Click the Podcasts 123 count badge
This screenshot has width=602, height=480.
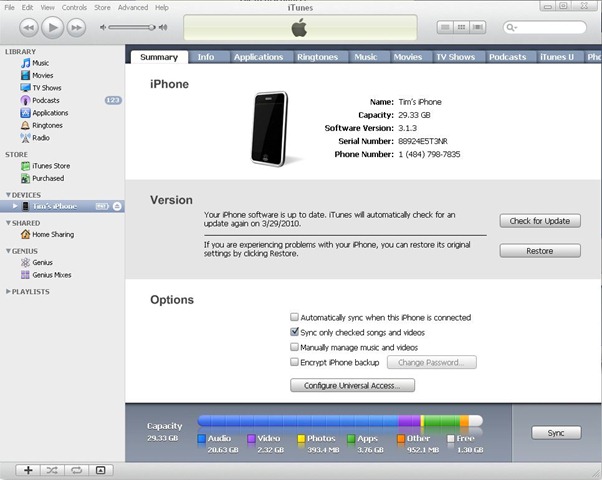coord(113,100)
